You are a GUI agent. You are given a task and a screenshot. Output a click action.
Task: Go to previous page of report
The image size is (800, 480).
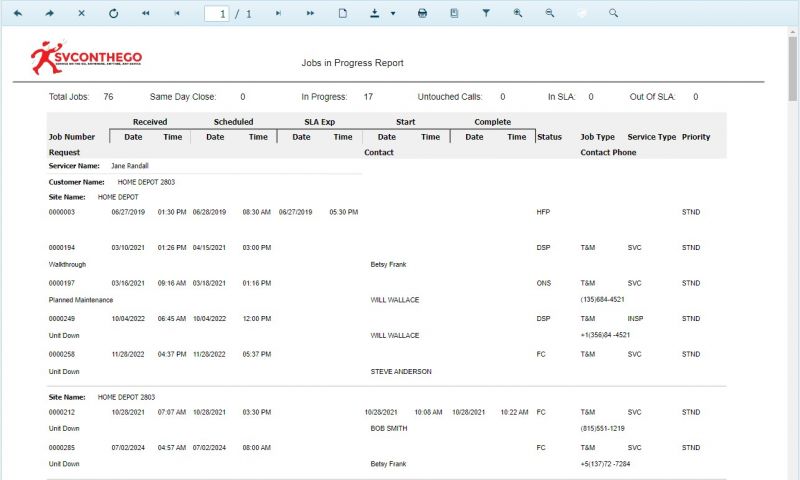point(177,13)
